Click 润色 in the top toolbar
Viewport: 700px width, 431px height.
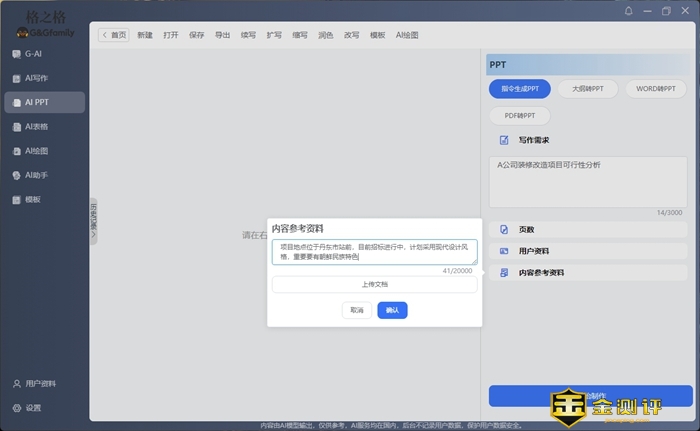[326, 35]
